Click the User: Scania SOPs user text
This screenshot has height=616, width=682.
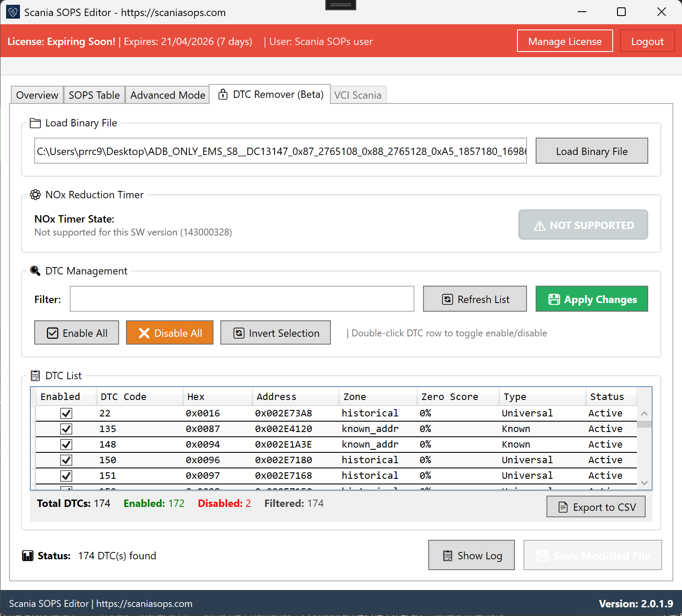tap(321, 42)
